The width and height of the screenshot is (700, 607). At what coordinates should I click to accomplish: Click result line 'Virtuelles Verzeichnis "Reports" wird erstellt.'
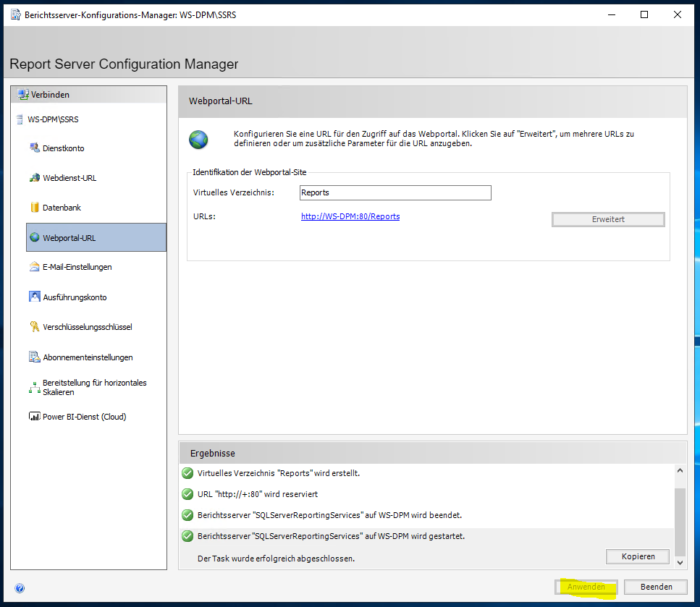279,473
